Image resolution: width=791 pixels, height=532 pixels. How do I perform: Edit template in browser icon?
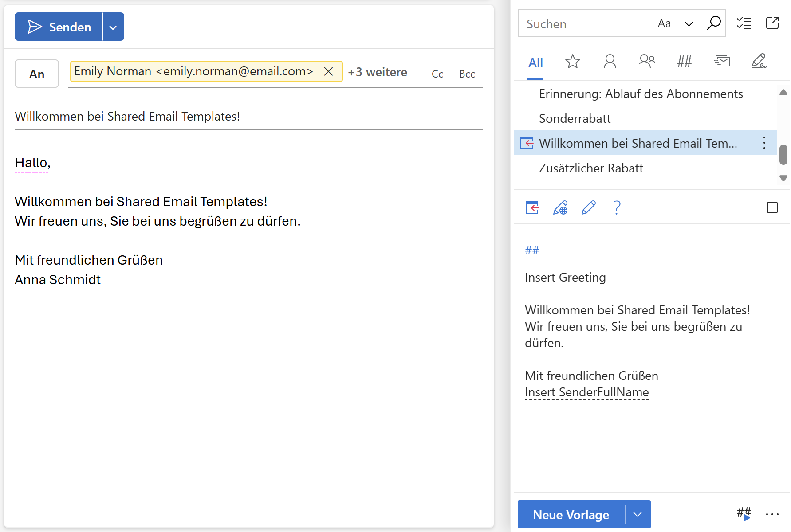[x=560, y=207]
